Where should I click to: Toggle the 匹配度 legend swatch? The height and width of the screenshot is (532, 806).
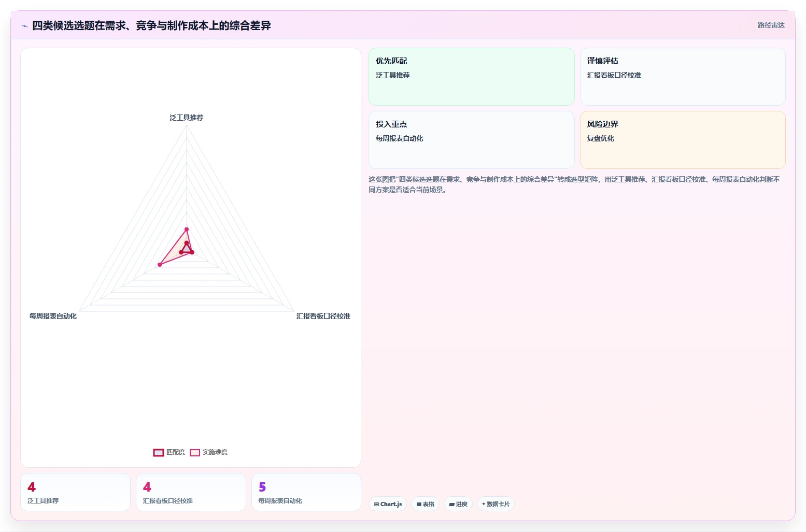click(x=159, y=453)
